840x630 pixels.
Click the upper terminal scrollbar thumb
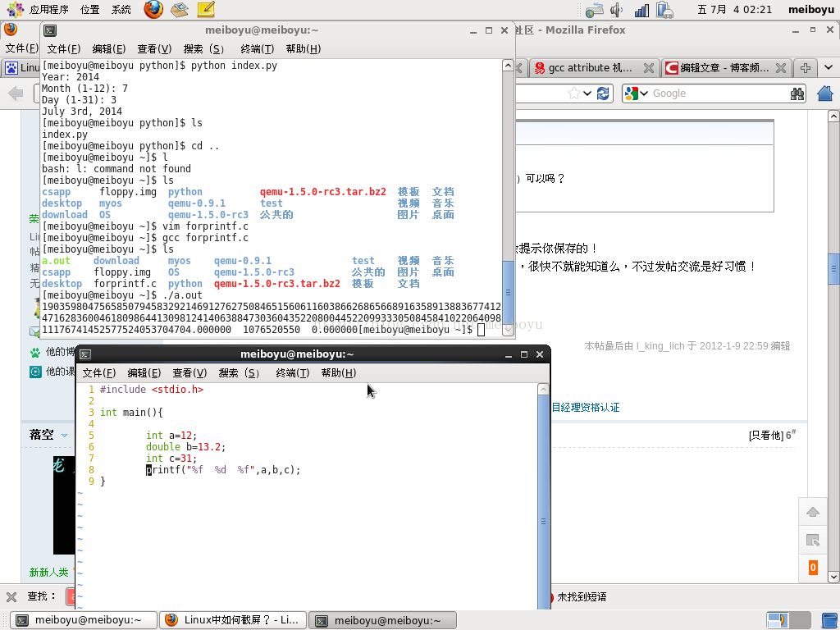coord(508,293)
